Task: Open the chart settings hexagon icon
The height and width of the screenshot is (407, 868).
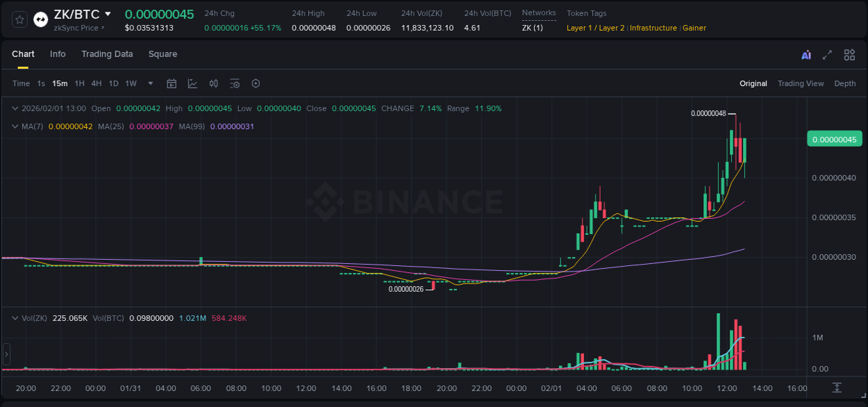Action: click(x=256, y=83)
